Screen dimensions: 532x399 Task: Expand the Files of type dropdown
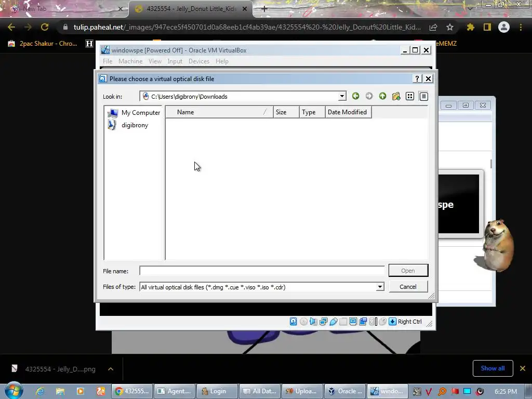380,287
